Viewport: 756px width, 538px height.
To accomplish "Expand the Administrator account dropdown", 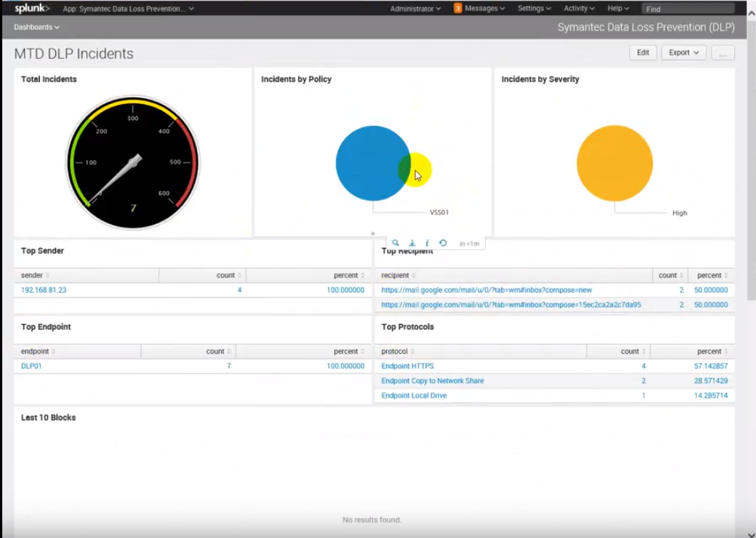I will [412, 8].
